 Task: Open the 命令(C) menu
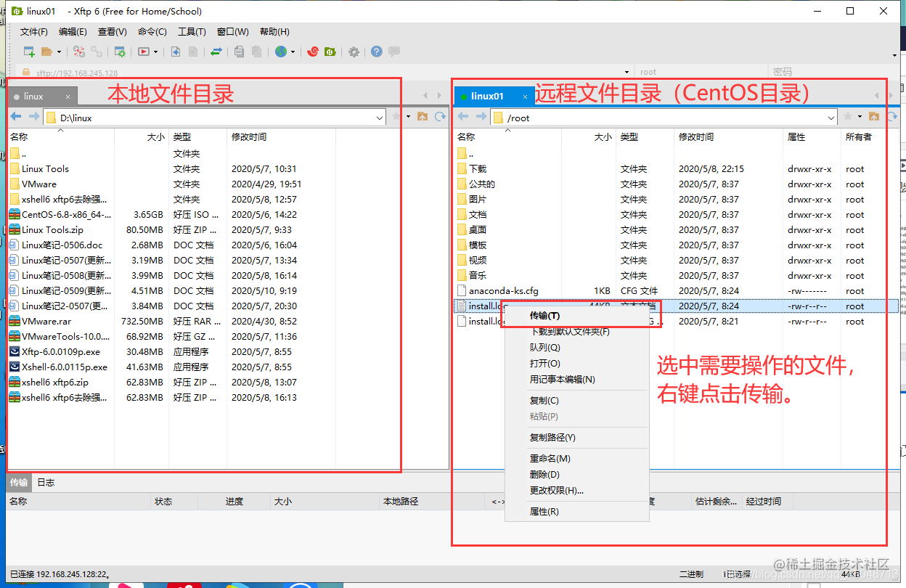tap(152, 32)
